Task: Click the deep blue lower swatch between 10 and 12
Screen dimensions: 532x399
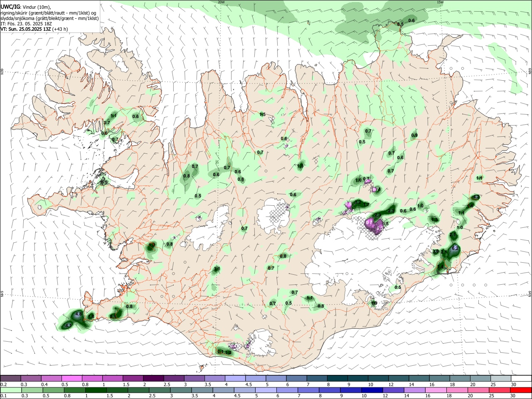Action: tap(371, 390)
